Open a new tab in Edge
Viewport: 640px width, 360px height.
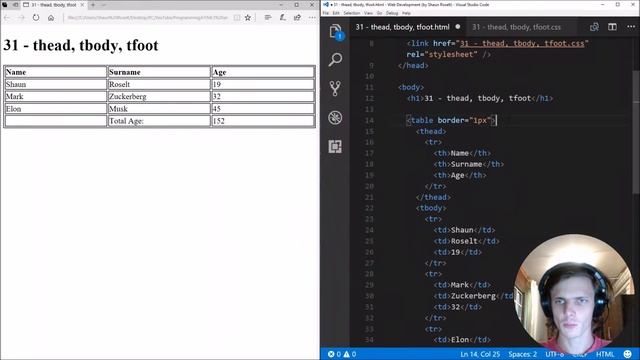coord(93,5)
